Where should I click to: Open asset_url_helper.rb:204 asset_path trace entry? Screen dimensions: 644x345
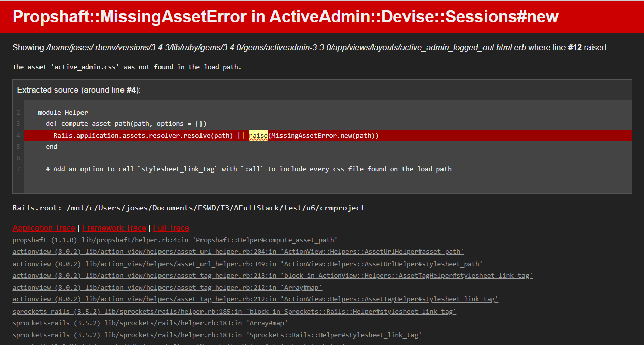(x=238, y=251)
